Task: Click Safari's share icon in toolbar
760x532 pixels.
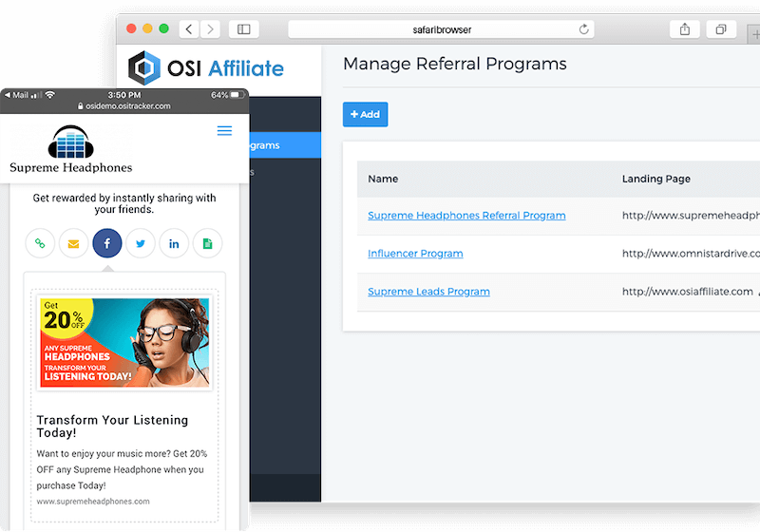Action: 684,29
